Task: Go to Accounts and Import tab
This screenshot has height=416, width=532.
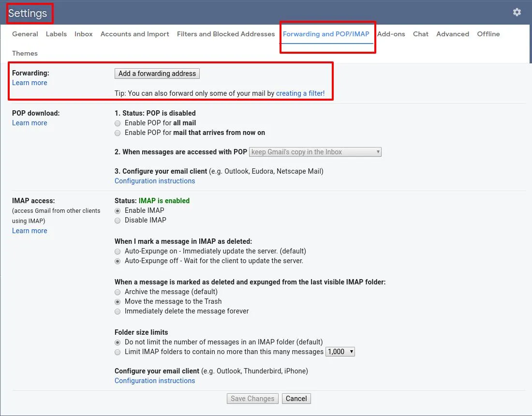Action: coord(135,34)
